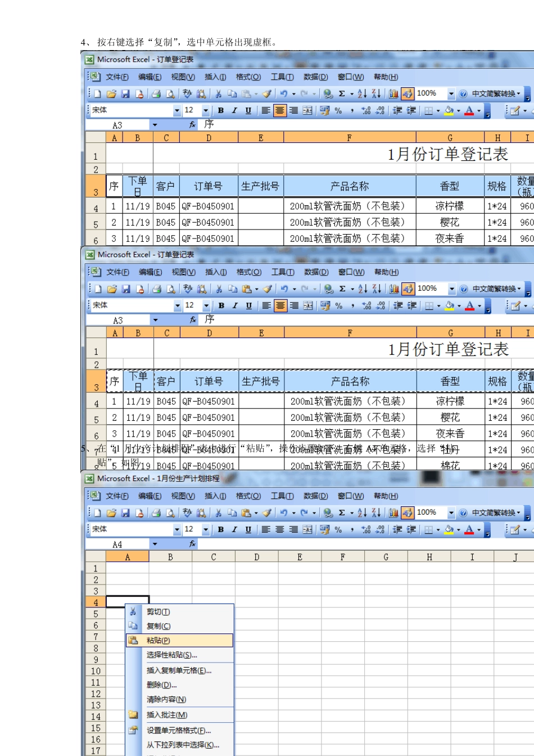Viewport: 534px width, 756px height.
Task: Click Sort Ascending icon in 1月份生产计划排程 toolbar
Action: coord(362,512)
